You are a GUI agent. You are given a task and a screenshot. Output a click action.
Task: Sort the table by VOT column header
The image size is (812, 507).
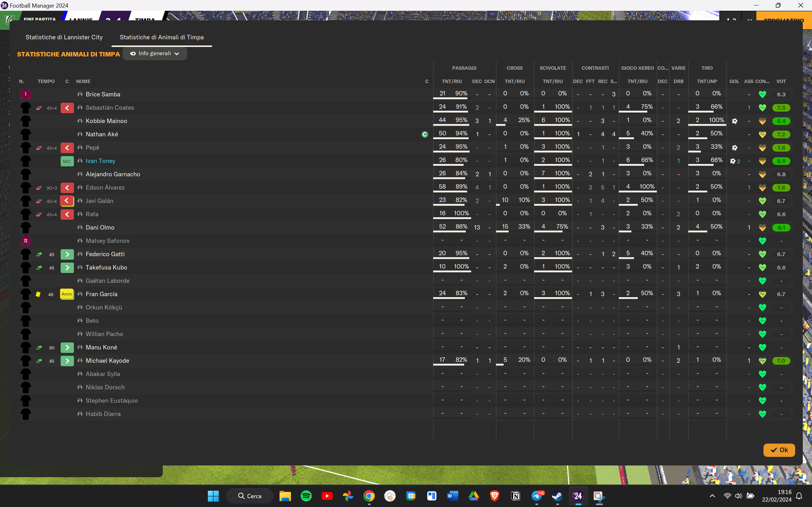[x=781, y=81]
